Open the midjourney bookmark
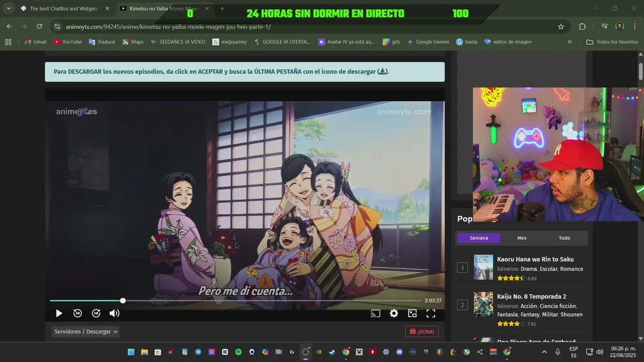This screenshot has height=362, width=644. tap(229, 42)
